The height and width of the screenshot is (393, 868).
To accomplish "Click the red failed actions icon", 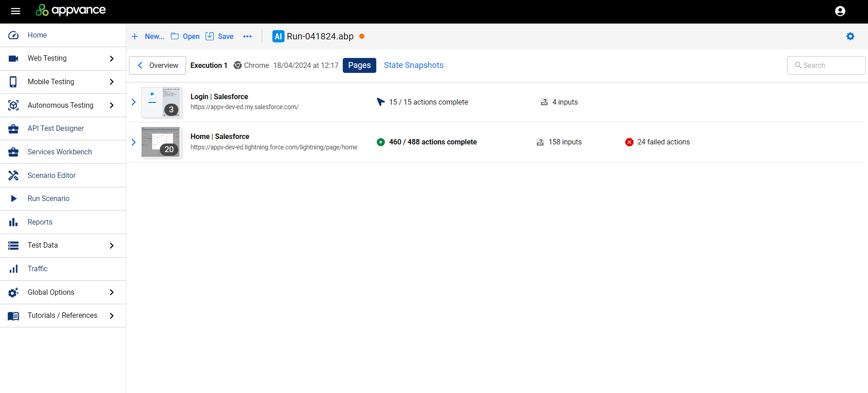I will 629,142.
